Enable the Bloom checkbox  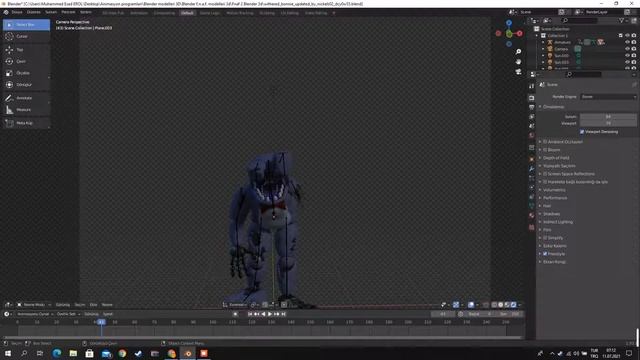(545, 150)
